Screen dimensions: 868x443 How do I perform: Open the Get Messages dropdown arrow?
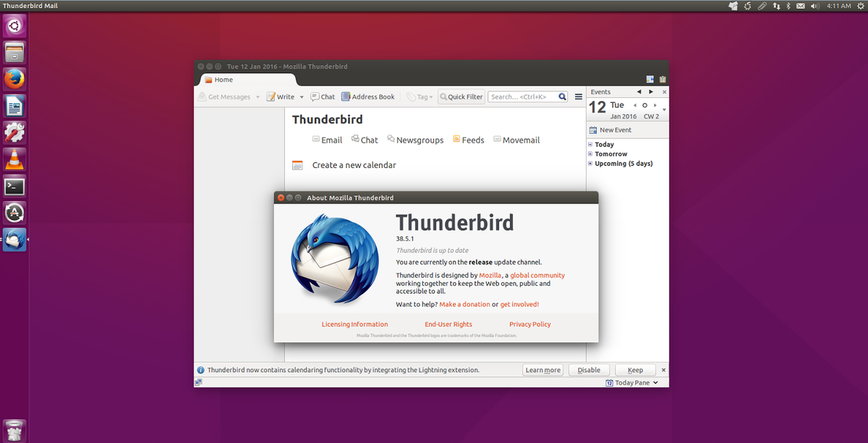258,97
